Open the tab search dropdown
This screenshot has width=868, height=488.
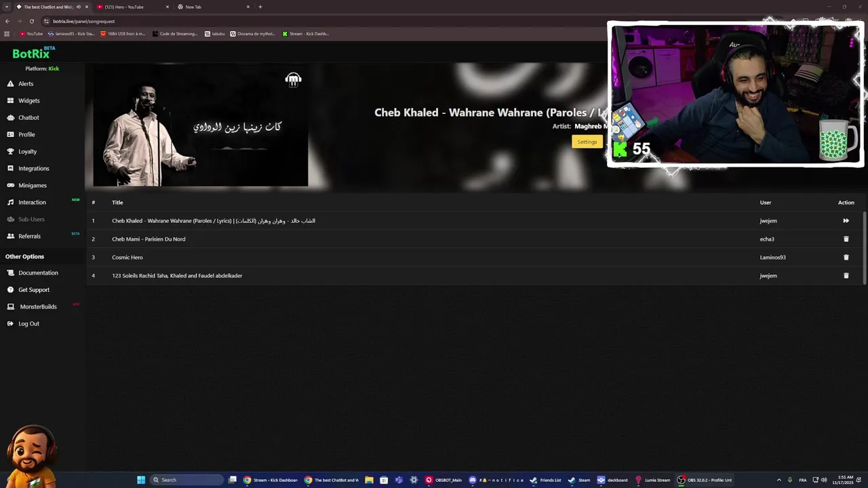[x=6, y=7]
